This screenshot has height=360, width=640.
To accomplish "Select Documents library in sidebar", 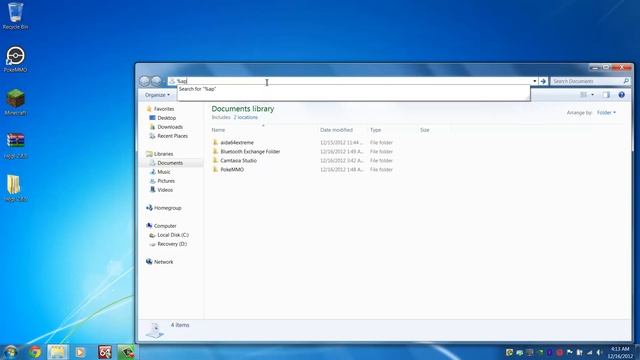I will [x=170, y=163].
